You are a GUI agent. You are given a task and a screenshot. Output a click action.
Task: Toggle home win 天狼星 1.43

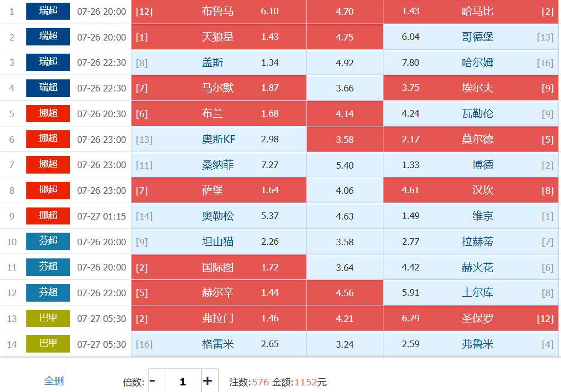pos(219,37)
